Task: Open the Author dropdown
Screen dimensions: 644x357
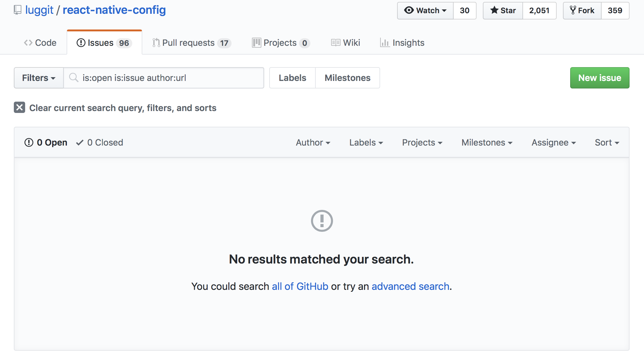Action: (x=313, y=142)
